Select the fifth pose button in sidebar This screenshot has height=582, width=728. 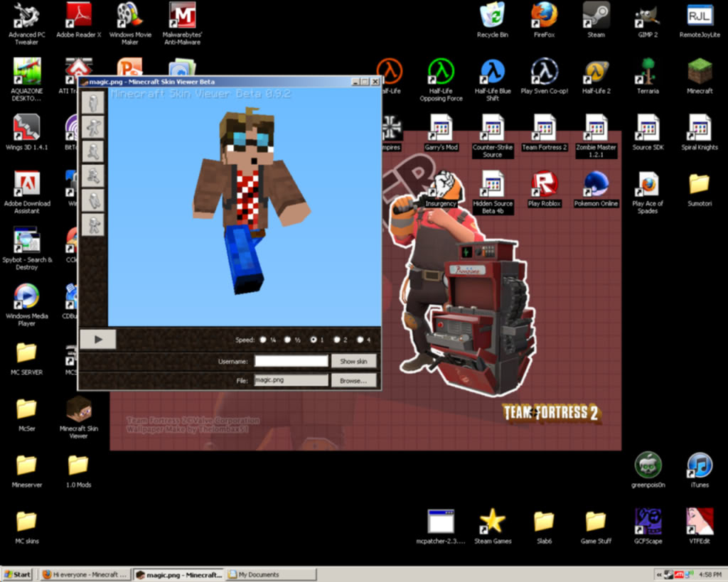point(93,200)
